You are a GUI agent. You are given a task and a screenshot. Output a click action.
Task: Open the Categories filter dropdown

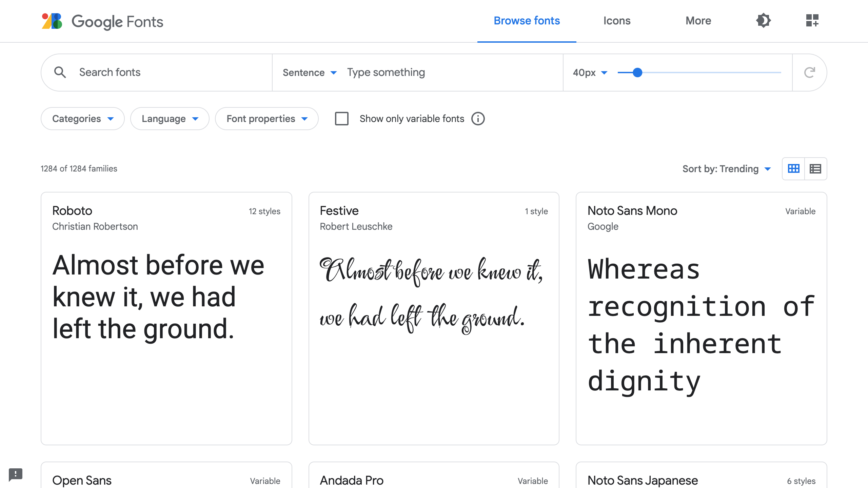(x=83, y=119)
